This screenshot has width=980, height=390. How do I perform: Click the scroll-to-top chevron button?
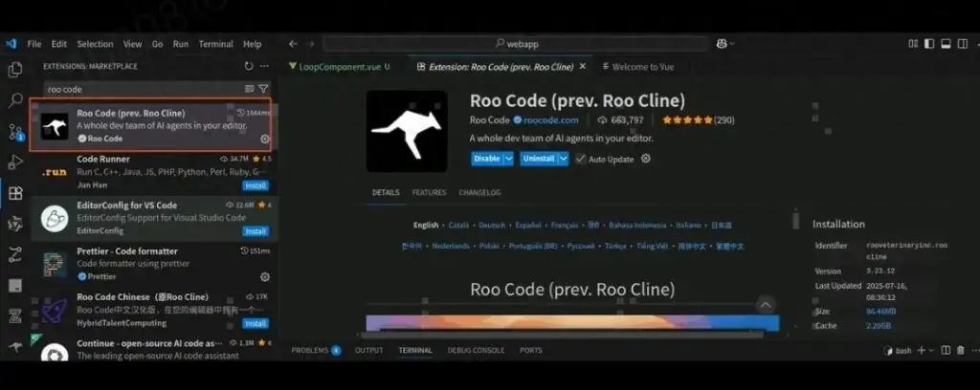(766, 305)
